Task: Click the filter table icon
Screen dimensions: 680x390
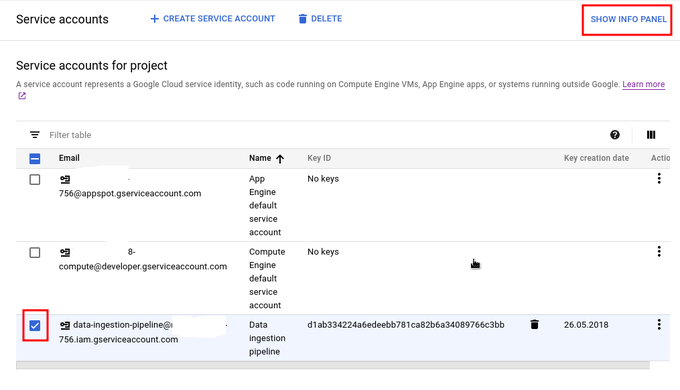Action: (x=35, y=135)
